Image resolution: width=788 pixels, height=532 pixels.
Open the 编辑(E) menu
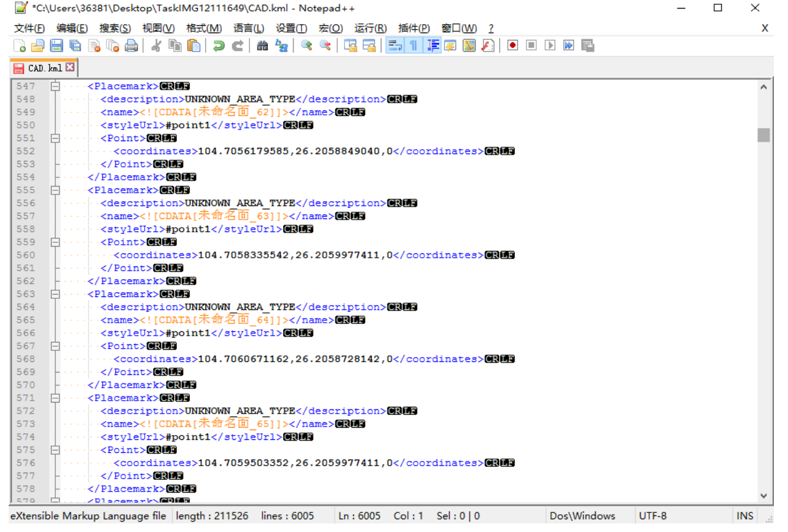pos(72,28)
